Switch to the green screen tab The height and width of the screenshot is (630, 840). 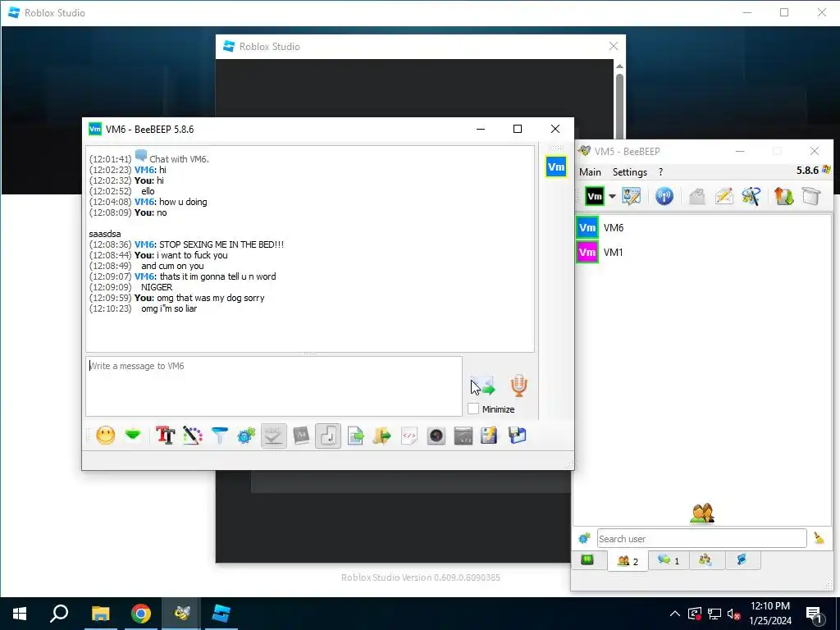tap(587, 559)
